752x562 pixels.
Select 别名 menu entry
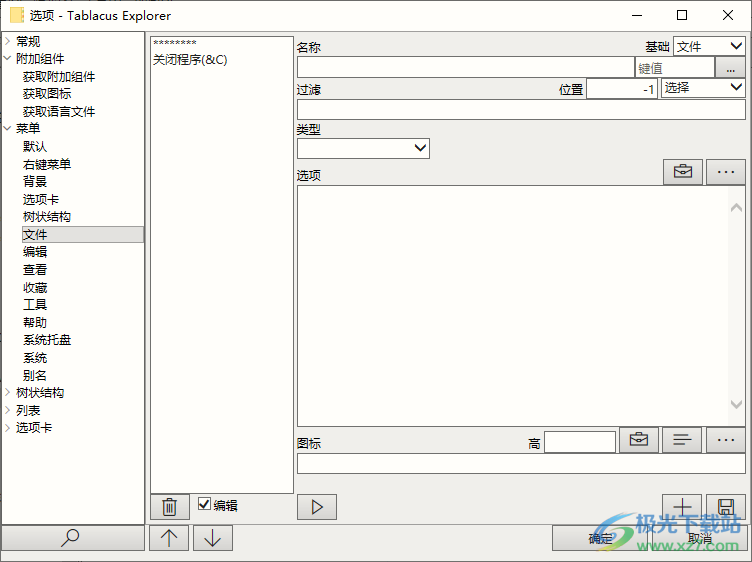coord(35,375)
